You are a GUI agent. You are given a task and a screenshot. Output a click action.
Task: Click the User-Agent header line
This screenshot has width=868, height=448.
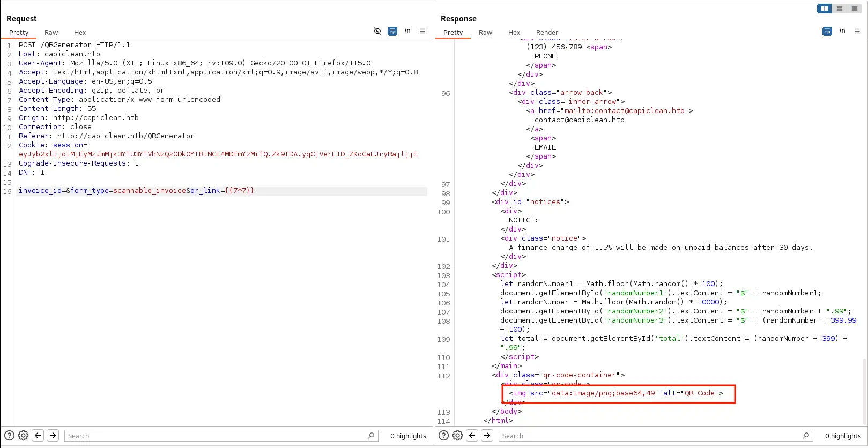tap(195, 63)
